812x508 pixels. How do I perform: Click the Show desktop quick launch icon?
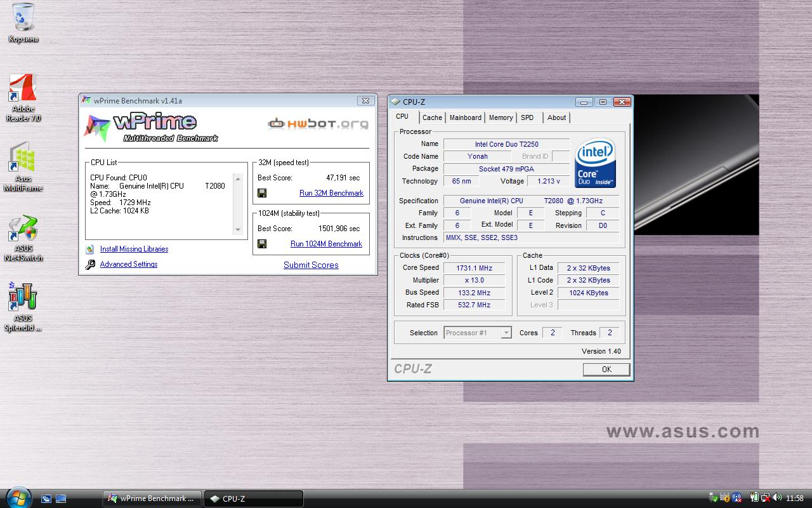coord(61,498)
